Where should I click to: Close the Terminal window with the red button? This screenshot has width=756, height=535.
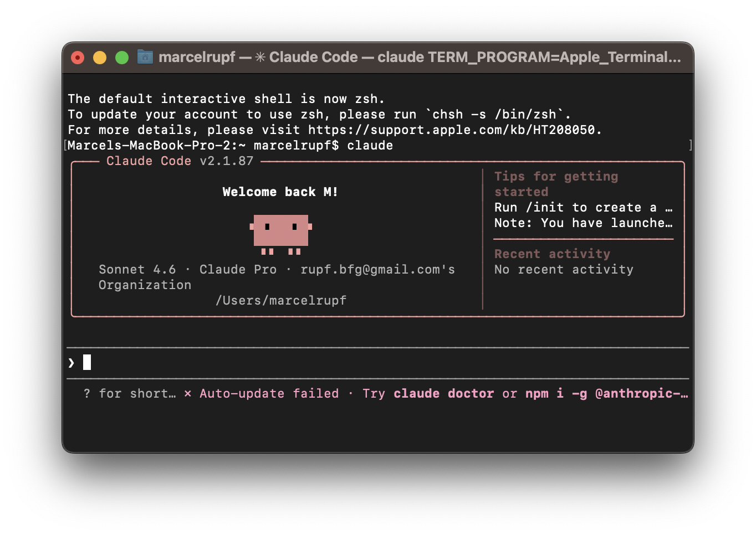[78, 58]
